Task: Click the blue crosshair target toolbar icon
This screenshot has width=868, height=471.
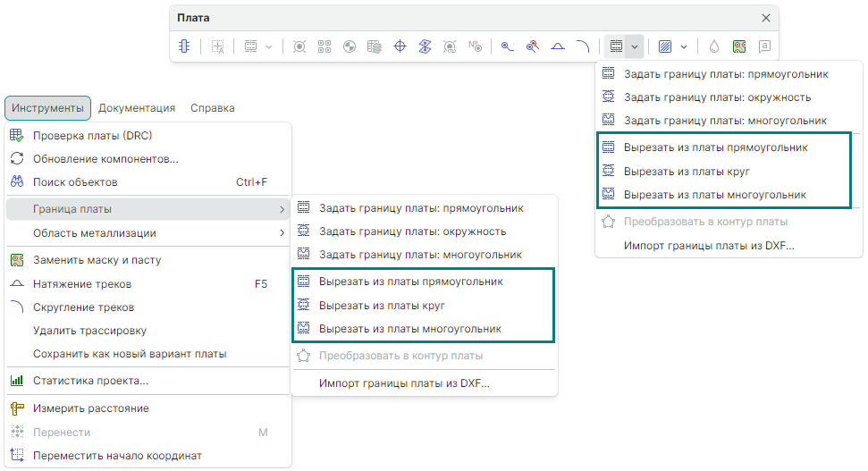Action: [400, 46]
